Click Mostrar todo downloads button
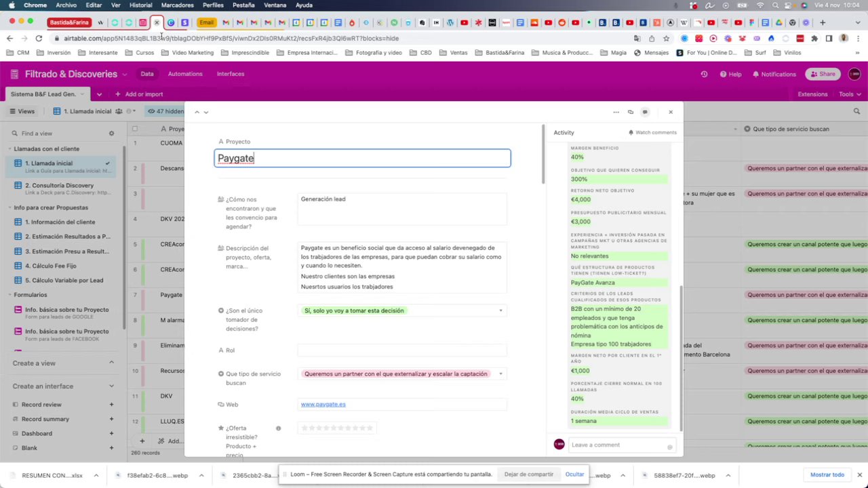This screenshot has width=868, height=488. (x=827, y=475)
